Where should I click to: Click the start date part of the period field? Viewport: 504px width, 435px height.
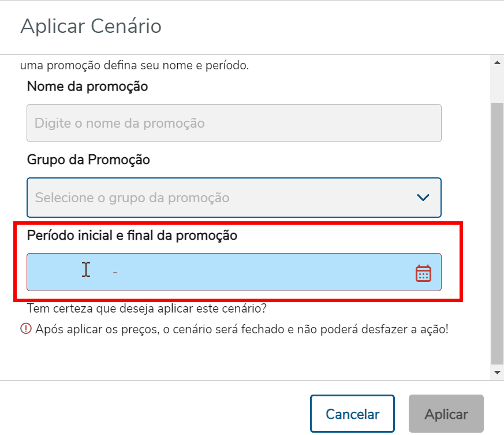pos(69,272)
